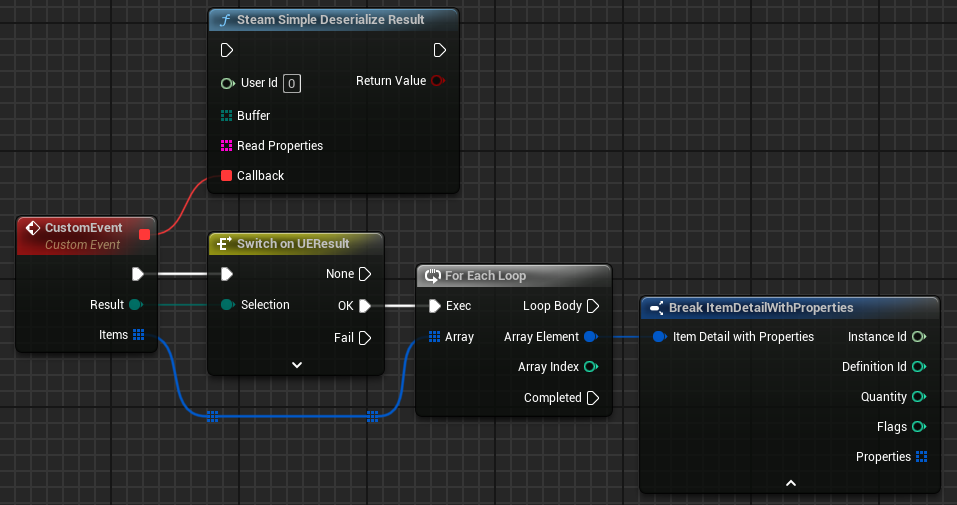This screenshot has height=505, width=957.
Task: Click the Array Element output pin
Action: [590, 337]
